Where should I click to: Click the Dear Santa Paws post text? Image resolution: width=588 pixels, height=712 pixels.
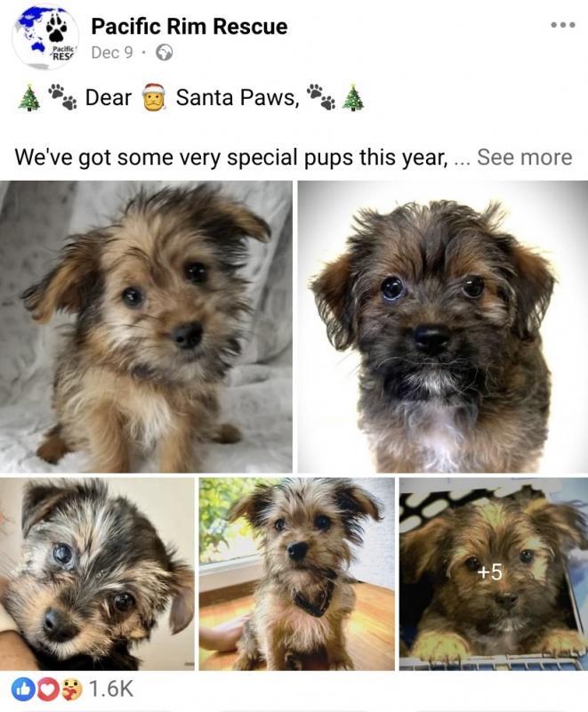coord(192,97)
